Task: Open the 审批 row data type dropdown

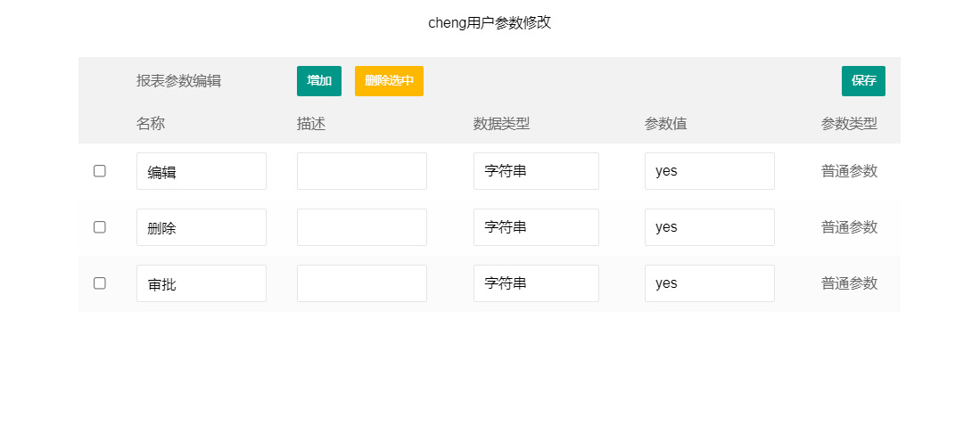Action: [x=536, y=283]
